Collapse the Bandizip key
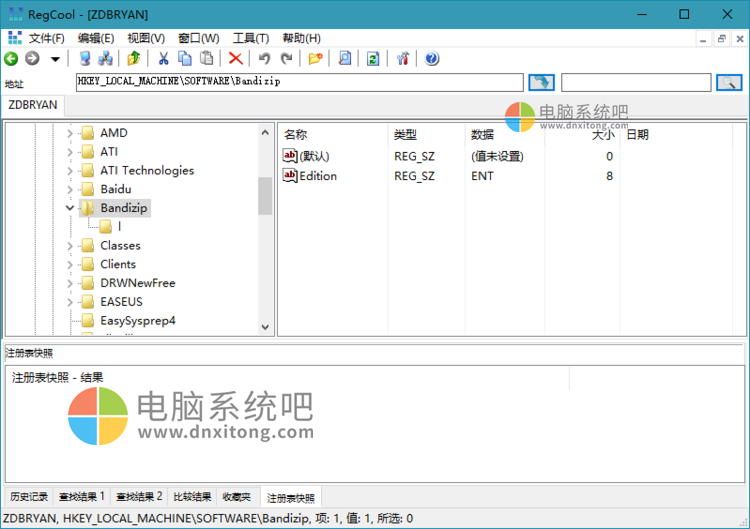 [x=70, y=208]
